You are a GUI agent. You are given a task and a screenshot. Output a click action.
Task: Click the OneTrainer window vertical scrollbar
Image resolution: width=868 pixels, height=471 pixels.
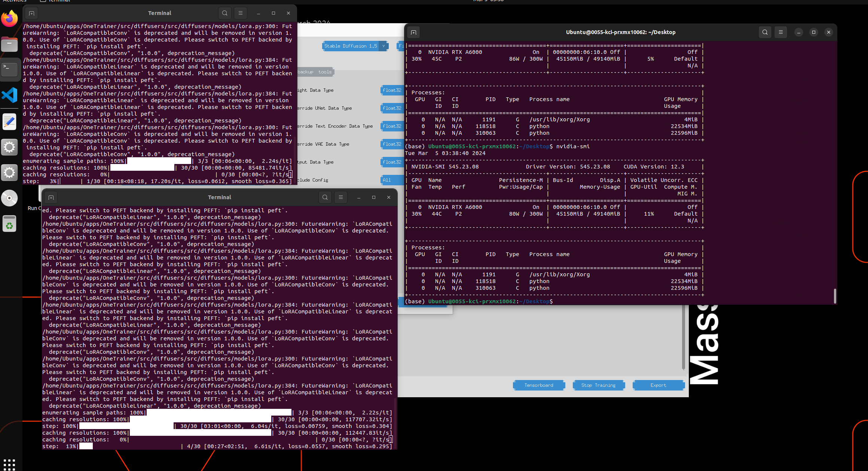(x=683, y=337)
